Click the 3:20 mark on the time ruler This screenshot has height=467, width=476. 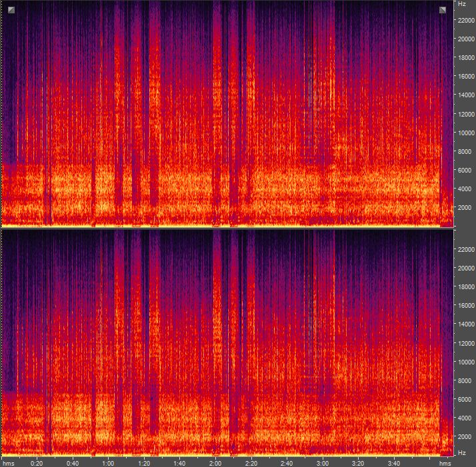(358, 464)
